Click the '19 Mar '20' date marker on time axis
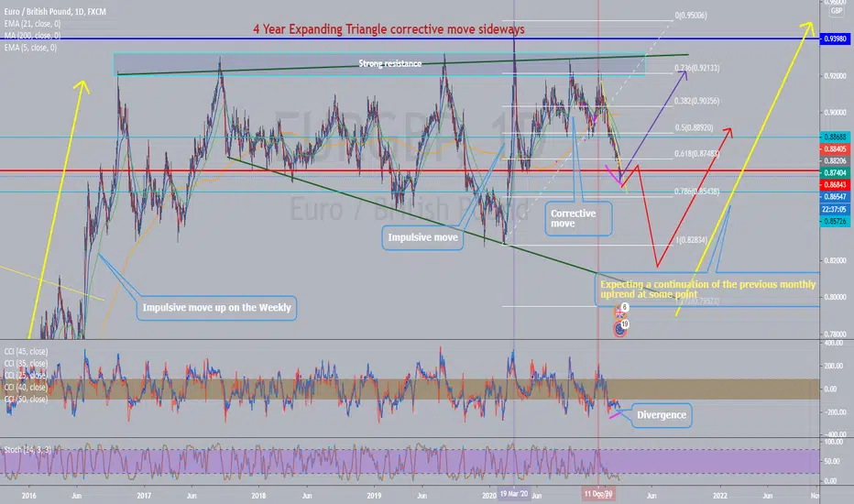Viewport: 854px width, 504px height. coord(514,494)
